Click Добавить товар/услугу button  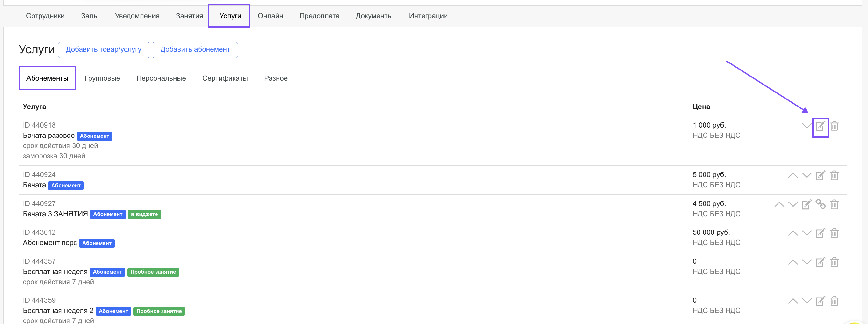click(x=104, y=50)
